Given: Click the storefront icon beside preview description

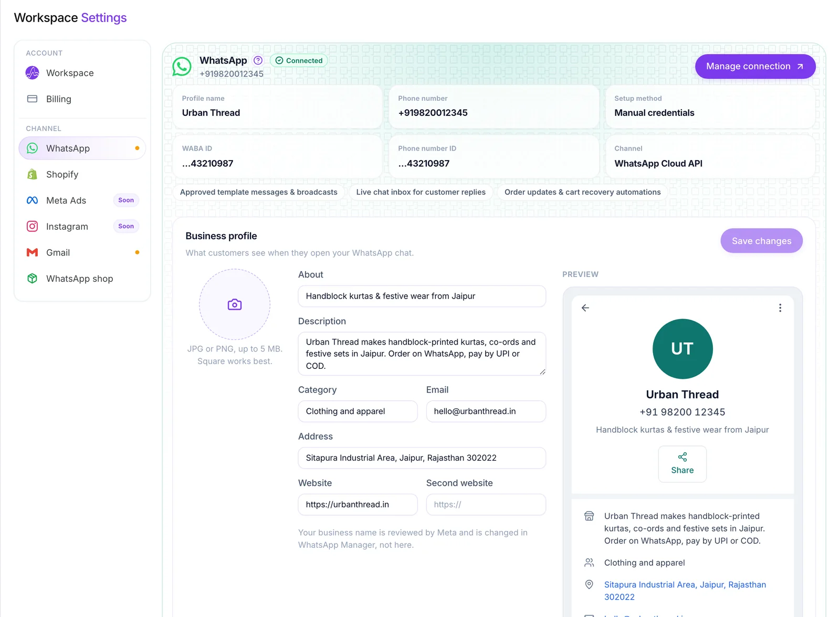Looking at the screenshot, I should 589,516.
